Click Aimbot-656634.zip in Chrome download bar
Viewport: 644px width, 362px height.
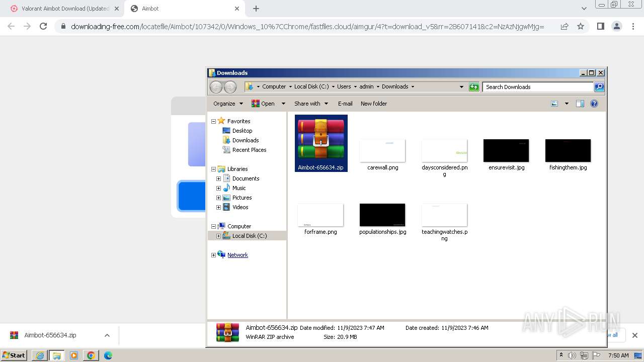point(50,335)
